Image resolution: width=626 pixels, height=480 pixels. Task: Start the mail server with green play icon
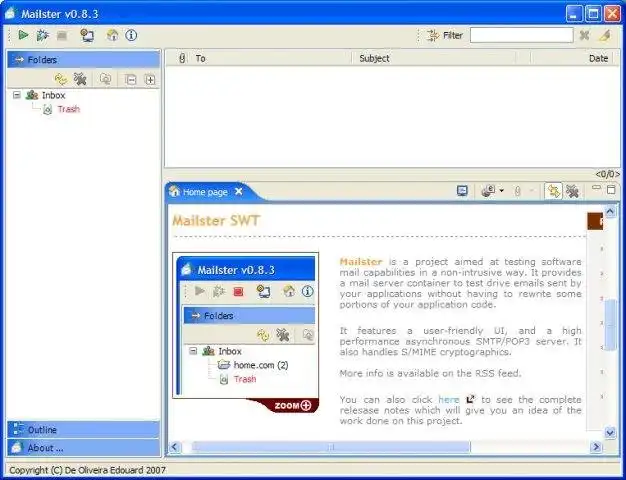(23, 35)
